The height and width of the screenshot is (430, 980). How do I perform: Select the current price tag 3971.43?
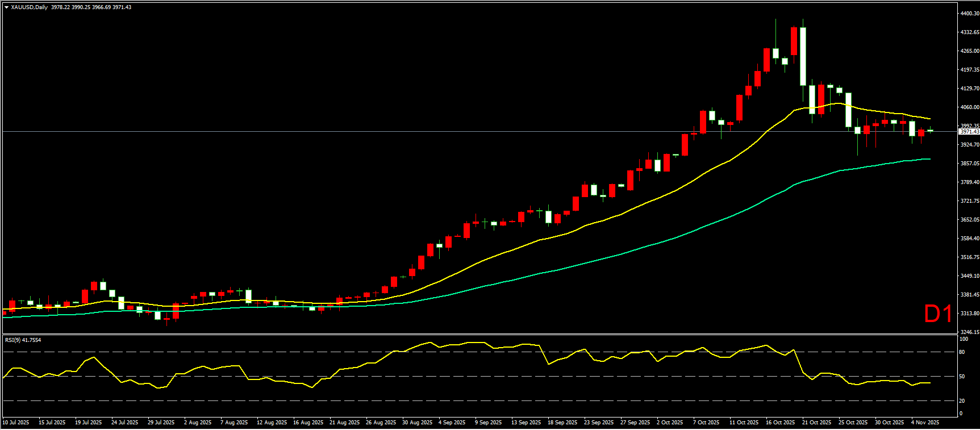969,132
